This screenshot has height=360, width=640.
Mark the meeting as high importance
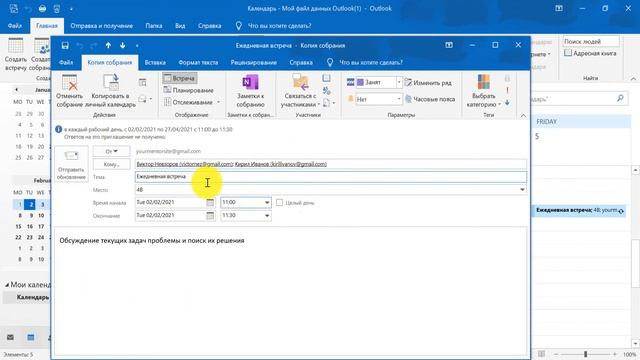(x=507, y=90)
